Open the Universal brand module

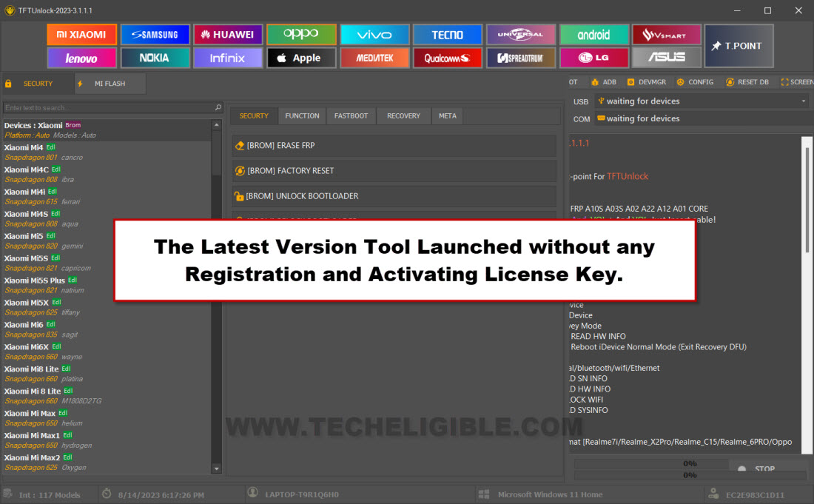coord(521,35)
